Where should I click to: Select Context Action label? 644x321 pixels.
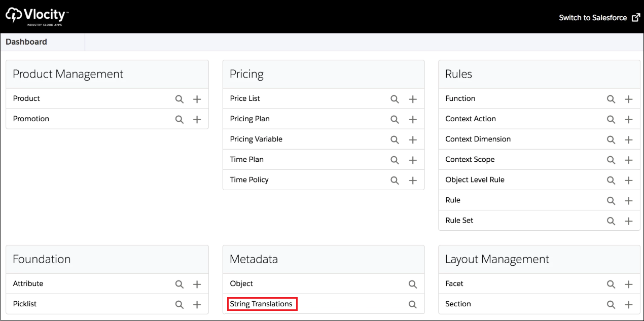pos(471,119)
